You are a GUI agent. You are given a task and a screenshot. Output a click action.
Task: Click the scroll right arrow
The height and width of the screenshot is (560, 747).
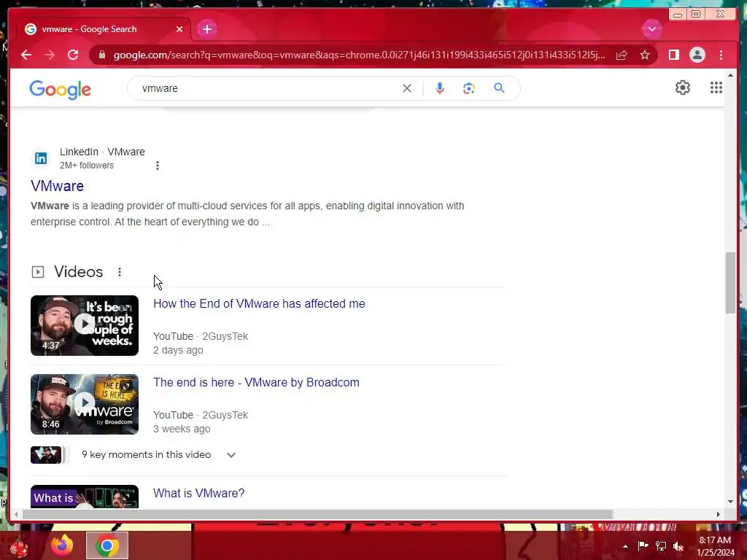click(x=718, y=514)
